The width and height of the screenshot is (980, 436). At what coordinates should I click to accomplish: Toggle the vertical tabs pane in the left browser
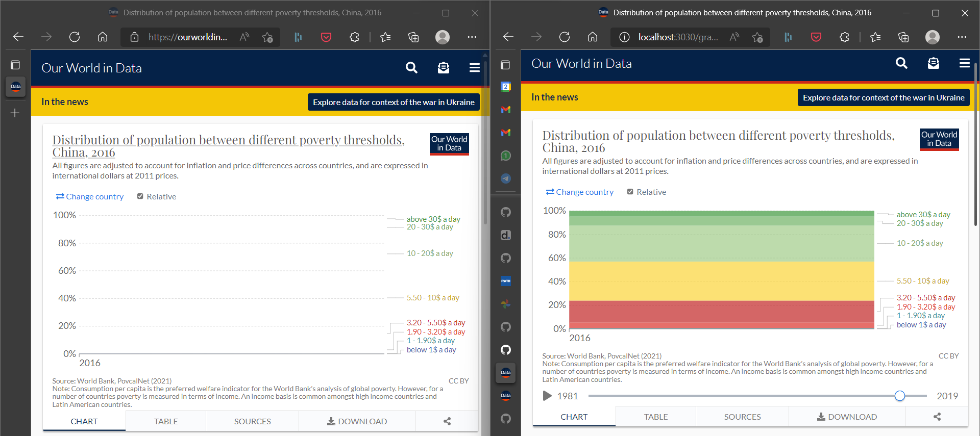click(x=15, y=65)
